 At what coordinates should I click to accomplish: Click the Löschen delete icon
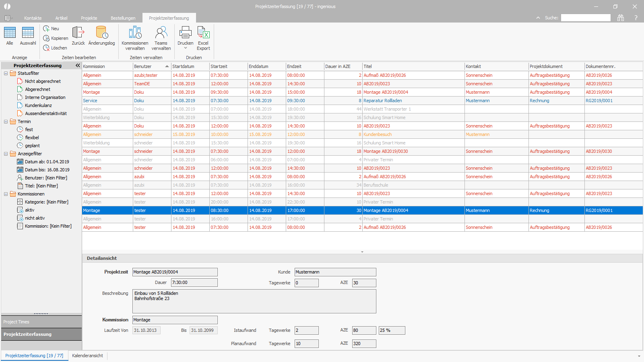[x=47, y=48]
